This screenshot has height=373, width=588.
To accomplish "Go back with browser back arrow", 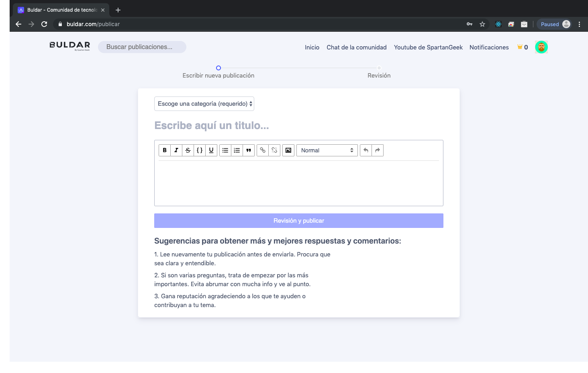I will coord(18,24).
